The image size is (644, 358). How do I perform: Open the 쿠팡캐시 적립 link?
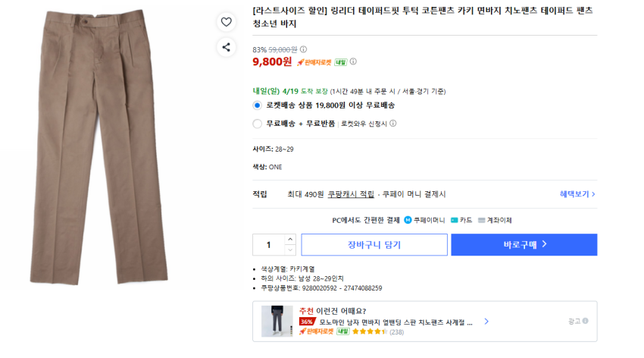pyautogui.click(x=351, y=194)
